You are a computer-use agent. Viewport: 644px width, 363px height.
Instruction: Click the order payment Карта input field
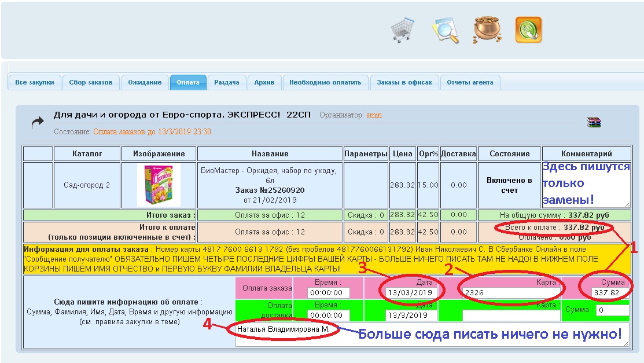point(510,293)
